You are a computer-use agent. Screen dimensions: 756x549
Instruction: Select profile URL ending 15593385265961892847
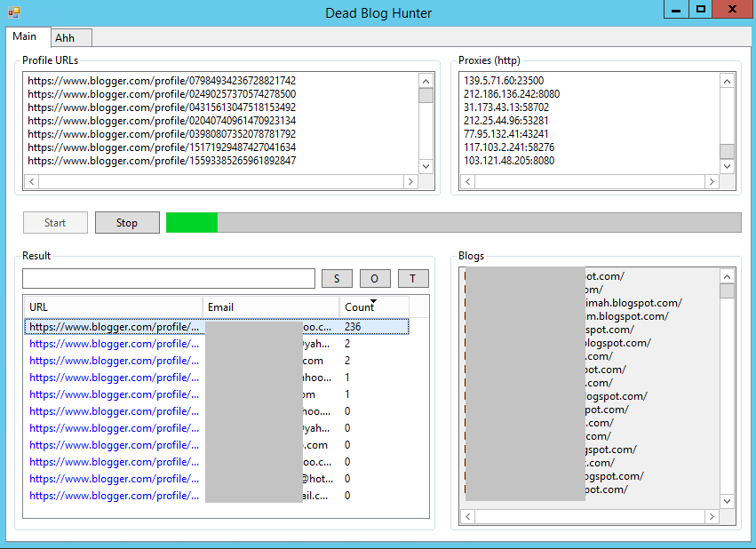162,161
